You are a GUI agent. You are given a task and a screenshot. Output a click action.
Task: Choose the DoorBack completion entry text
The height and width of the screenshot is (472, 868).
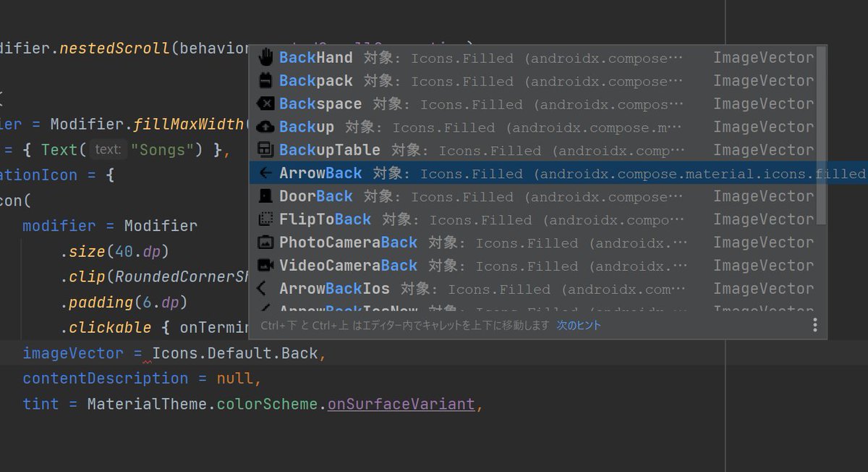tap(316, 197)
